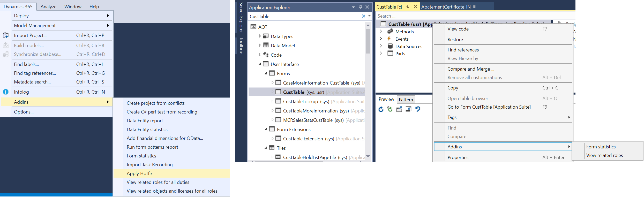Choose Create project from conflicts
This screenshot has width=644, height=197.
click(x=172, y=103)
